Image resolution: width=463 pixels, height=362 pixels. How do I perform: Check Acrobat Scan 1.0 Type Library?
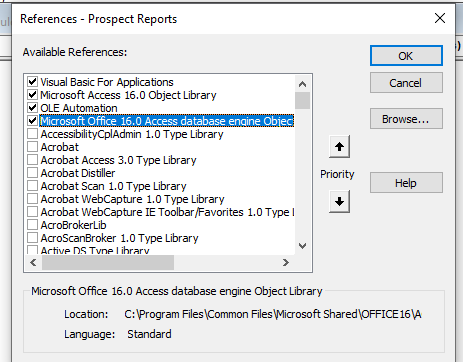pyautogui.click(x=32, y=186)
